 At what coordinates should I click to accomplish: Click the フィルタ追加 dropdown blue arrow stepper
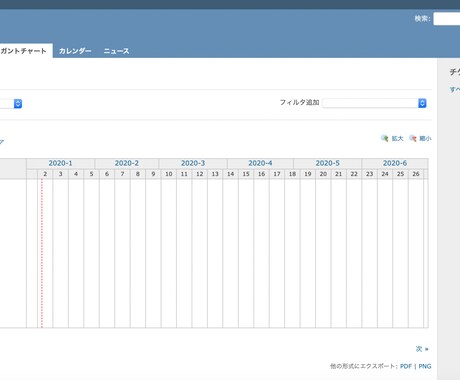[x=422, y=103]
